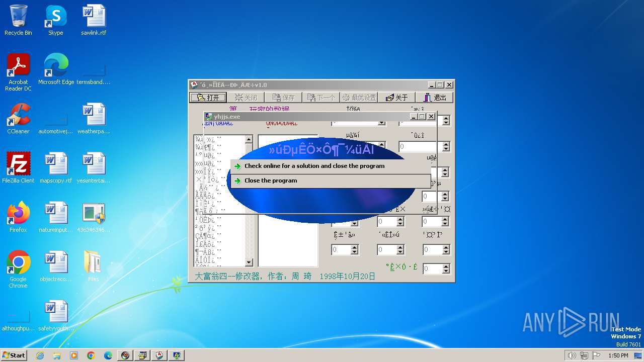Open the Start menu

(14, 355)
